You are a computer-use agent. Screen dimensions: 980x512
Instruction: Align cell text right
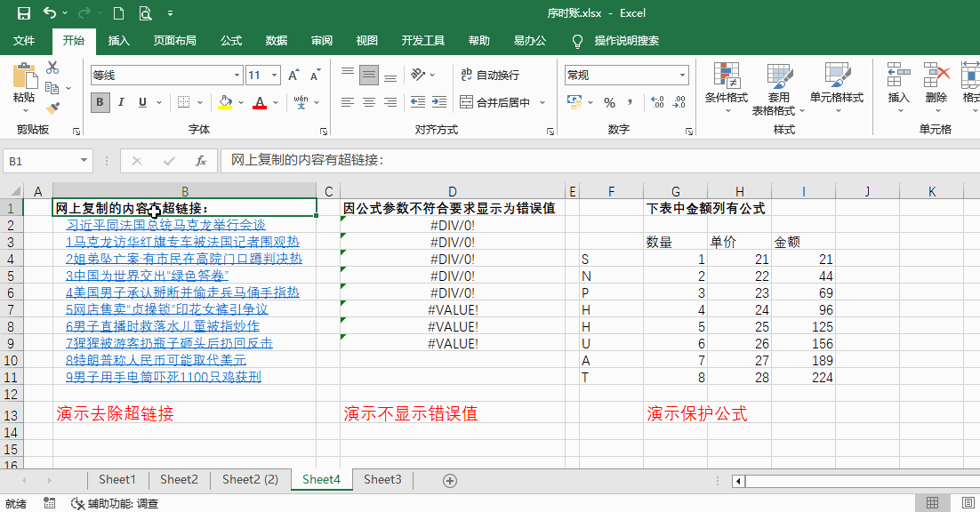(390, 101)
